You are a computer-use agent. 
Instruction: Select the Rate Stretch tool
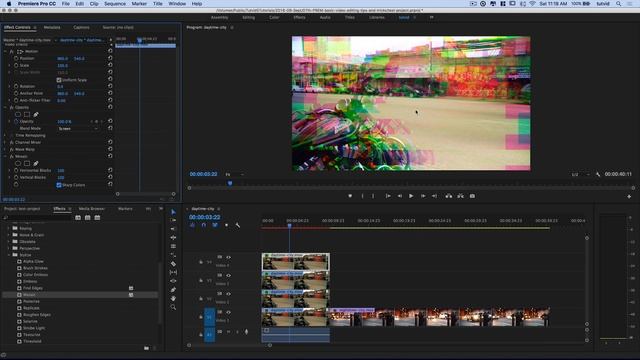coord(173,246)
